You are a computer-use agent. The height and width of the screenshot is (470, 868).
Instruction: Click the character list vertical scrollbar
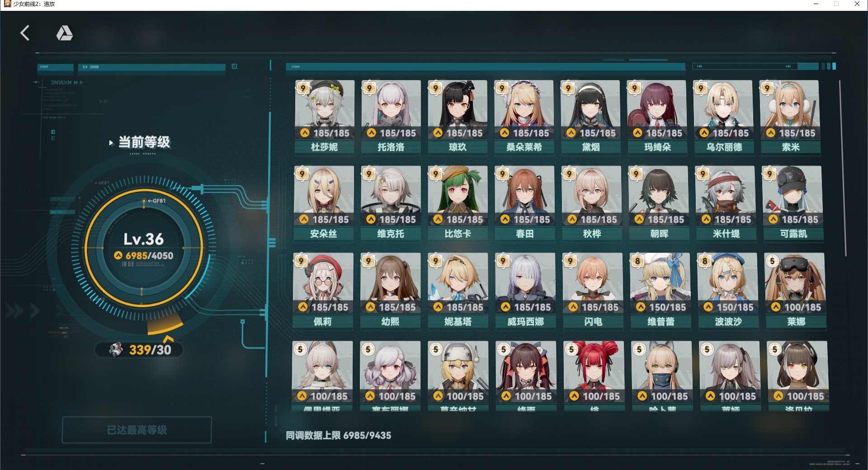tap(842, 168)
